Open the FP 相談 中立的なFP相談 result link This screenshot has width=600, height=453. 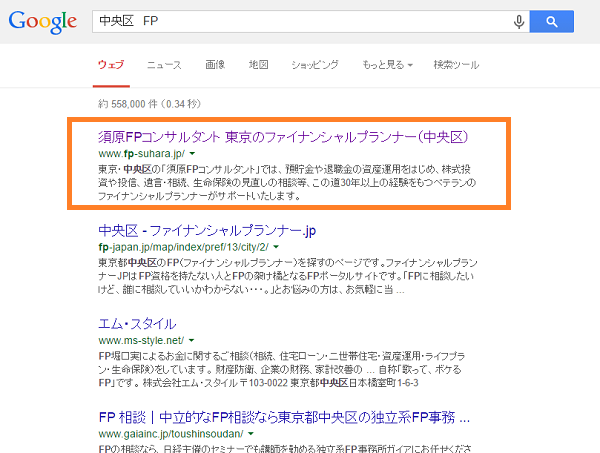click(284, 417)
